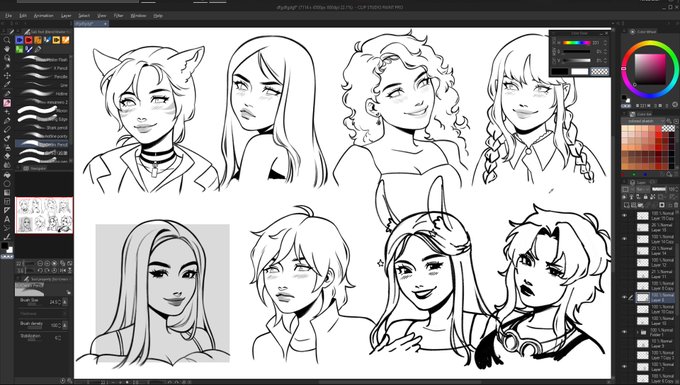The width and height of the screenshot is (680, 385).
Task: Click the red sub tool group icon
Action: click(28, 40)
